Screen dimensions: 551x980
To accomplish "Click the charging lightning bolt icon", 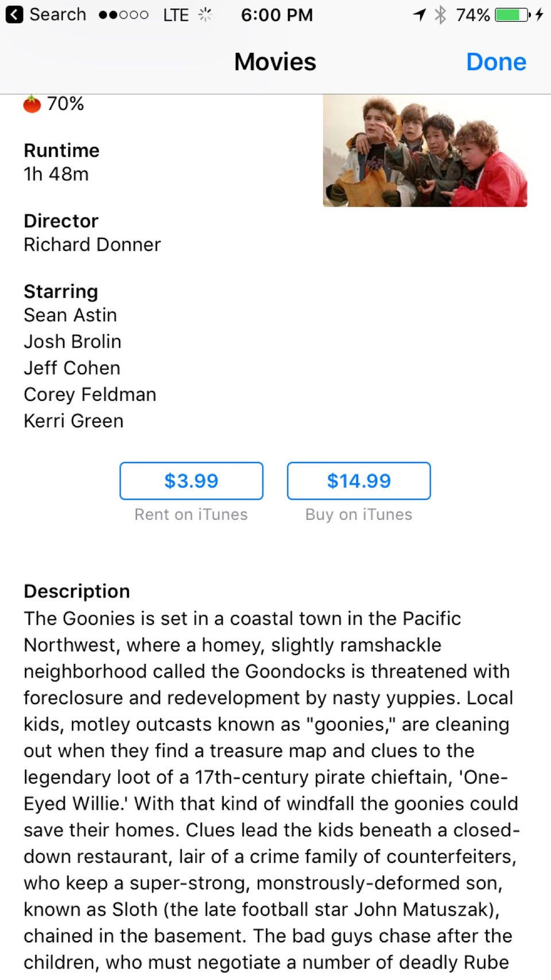I will [x=539, y=14].
